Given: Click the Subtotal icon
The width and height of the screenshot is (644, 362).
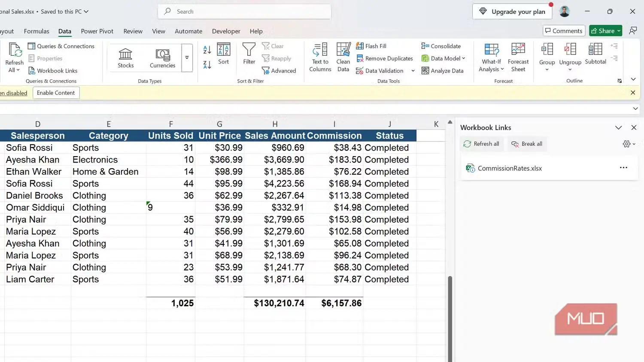Looking at the screenshot, I should (x=595, y=54).
